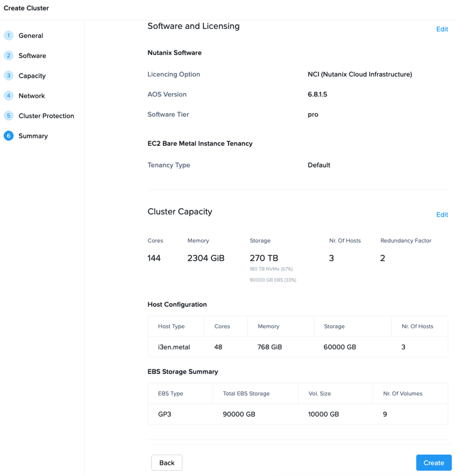
Task: Click the step 4 circle icon
Action: tap(8, 96)
